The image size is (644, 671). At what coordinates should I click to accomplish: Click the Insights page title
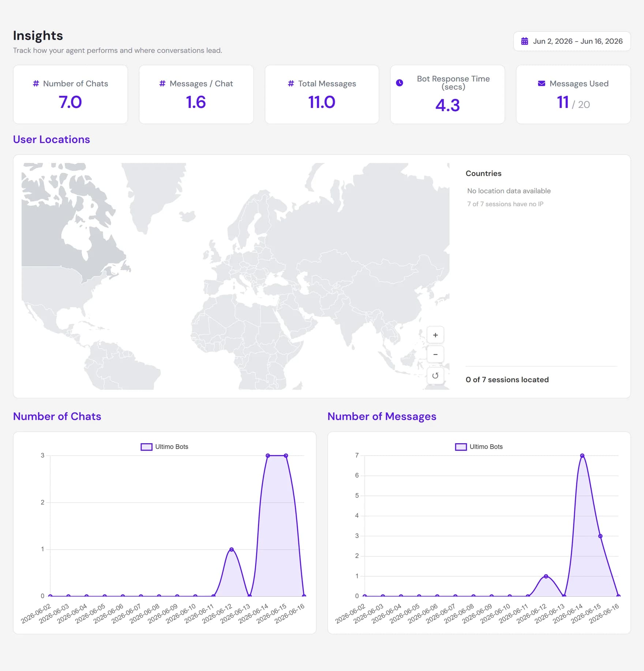38,35
